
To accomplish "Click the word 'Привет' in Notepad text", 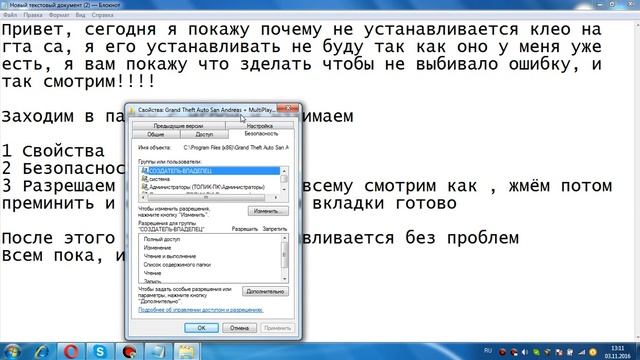I will click(x=33, y=30).
